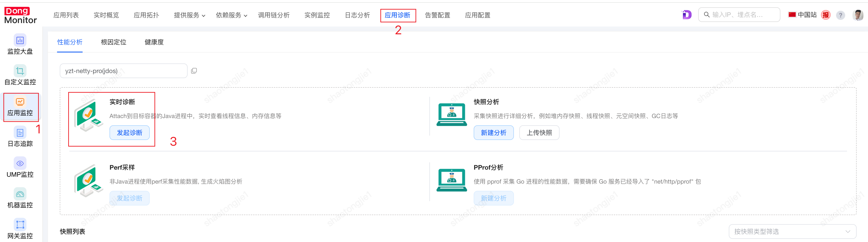Open the 监控大盘 dashboard icon in sidebar
The image size is (868, 242).
[20, 40]
